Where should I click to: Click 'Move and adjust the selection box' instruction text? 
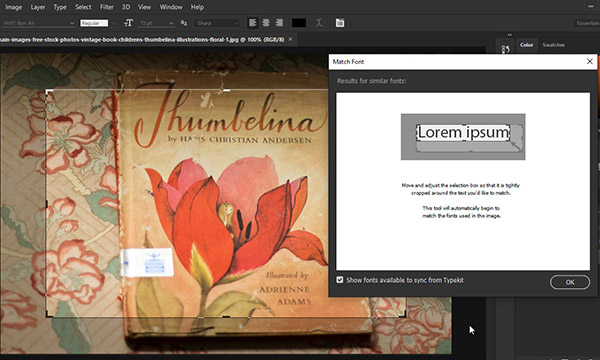[x=460, y=189]
